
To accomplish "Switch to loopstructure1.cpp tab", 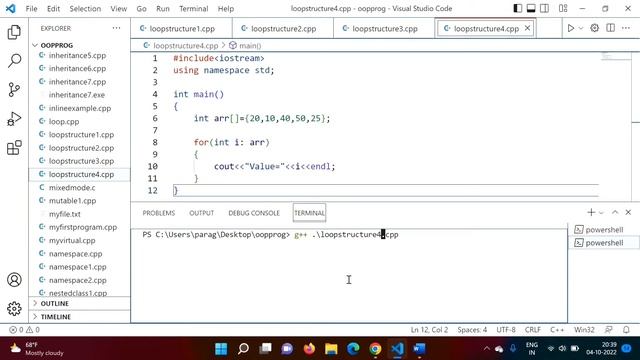I will [x=182, y=28].
